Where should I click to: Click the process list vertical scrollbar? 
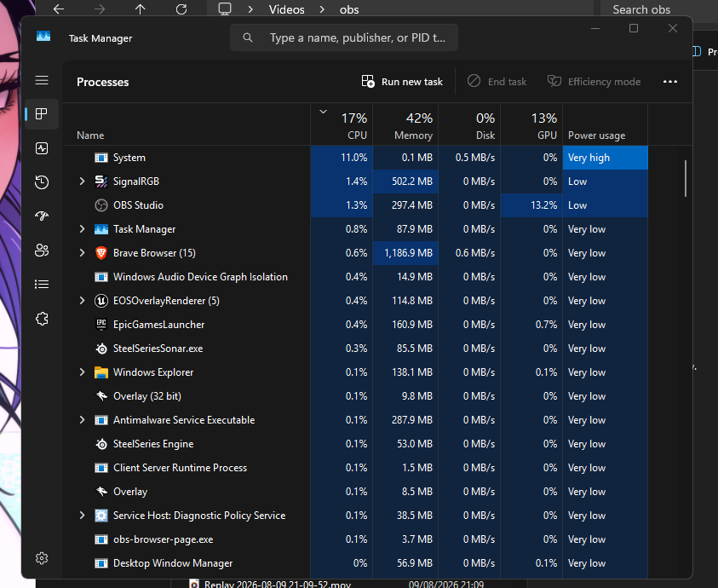[x=686, y=178]
